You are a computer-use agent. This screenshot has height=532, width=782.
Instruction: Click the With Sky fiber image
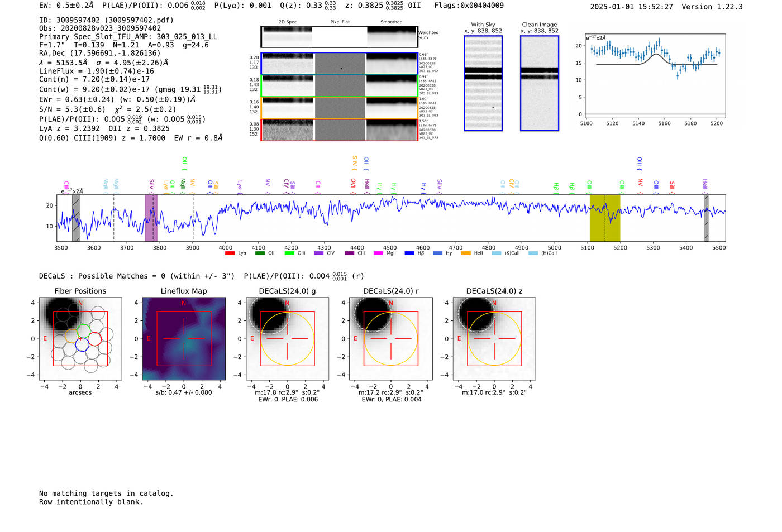483,83
